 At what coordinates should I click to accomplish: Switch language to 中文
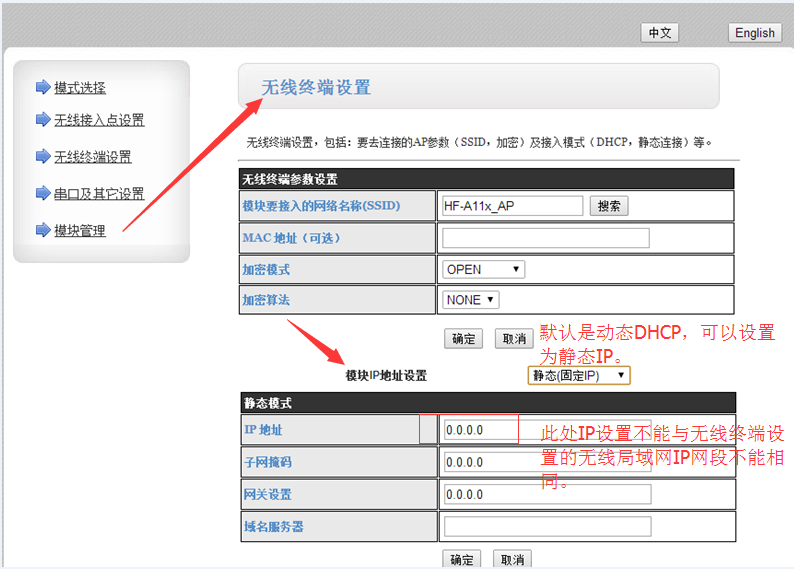tap(660, 33)
